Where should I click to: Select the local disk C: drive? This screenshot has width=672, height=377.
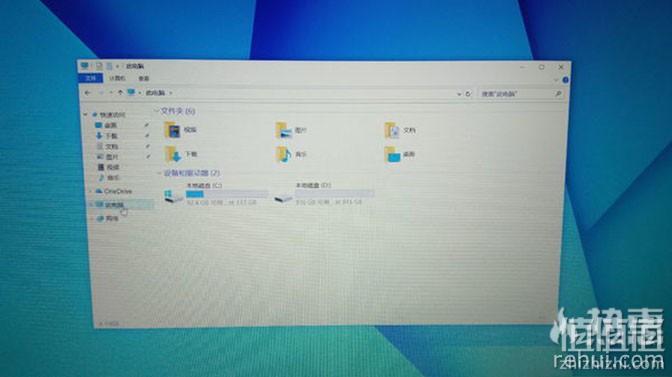(x=216, y=194)
